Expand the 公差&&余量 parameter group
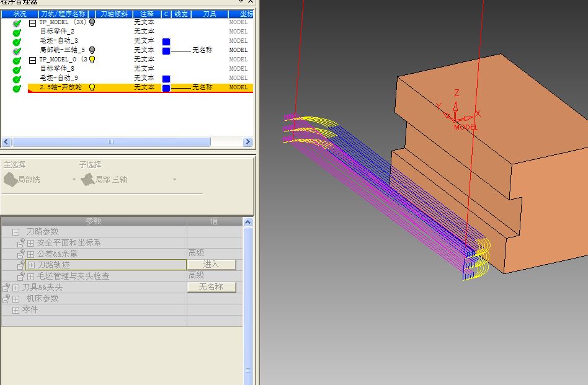Viewport: 588px width, 385px height. tap(31, 255)
